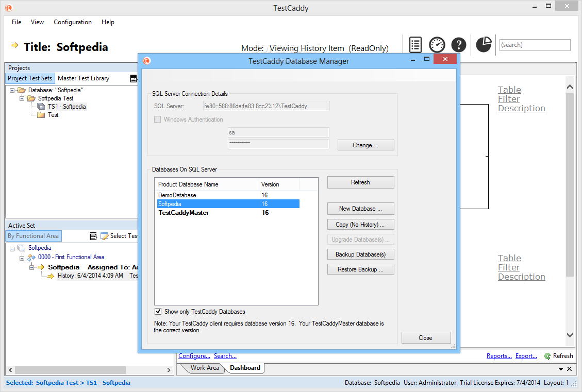Click the yellow arrow beside Title
Screen dimensions: 582x392
coord(14,45)
